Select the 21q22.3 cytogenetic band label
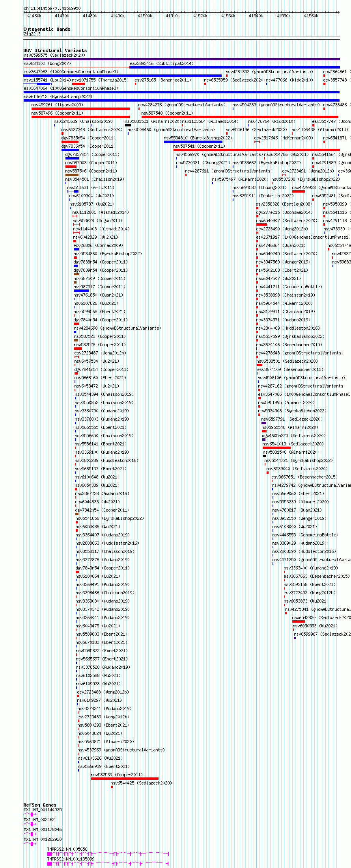Image resolution: width=351 pixels, height=868 pixels. click(x=32, y=34)
